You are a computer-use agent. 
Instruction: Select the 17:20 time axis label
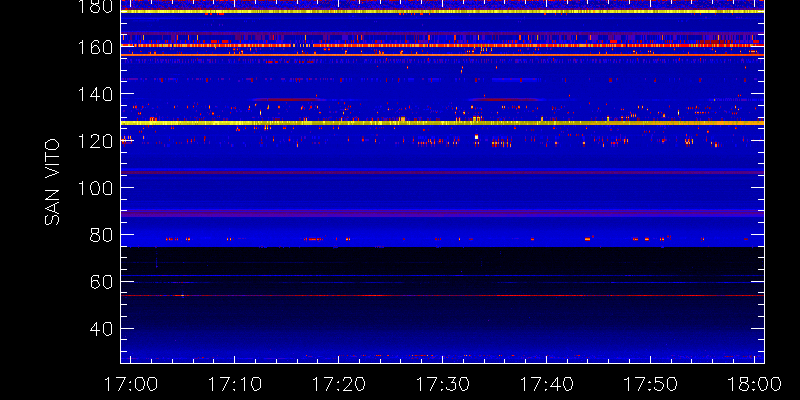click(338, 384)
